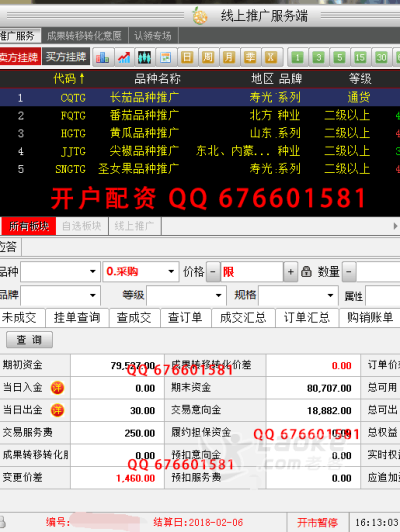Switch to 挂单查询 tab
This screenshot has width=400, height=532.
pyautogui.click(x=77, y=318)
